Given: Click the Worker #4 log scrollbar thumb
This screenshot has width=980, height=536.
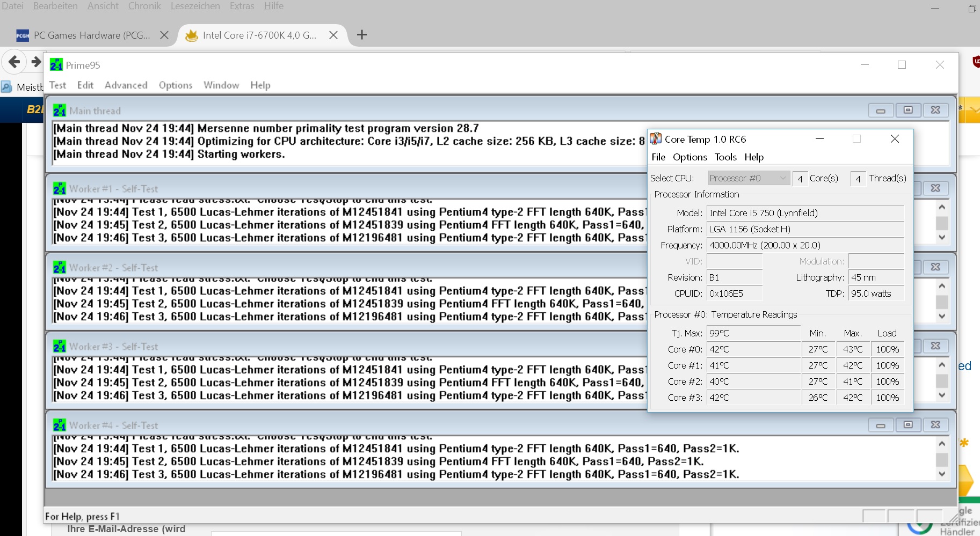Looking at the screenshot, I should pos(942,460).
